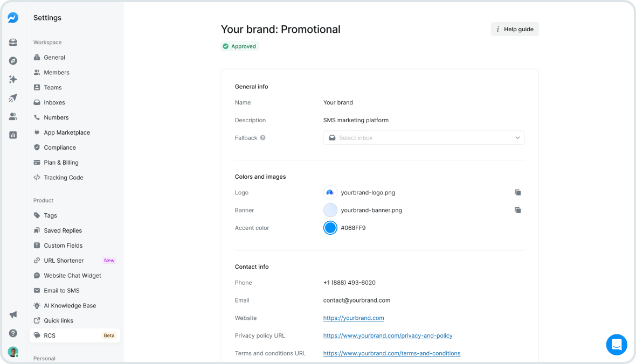Select the compass Explore icon in sidebar rail
Image resolution: width=636 pixels, height=364 pixels.
[13, 60]
